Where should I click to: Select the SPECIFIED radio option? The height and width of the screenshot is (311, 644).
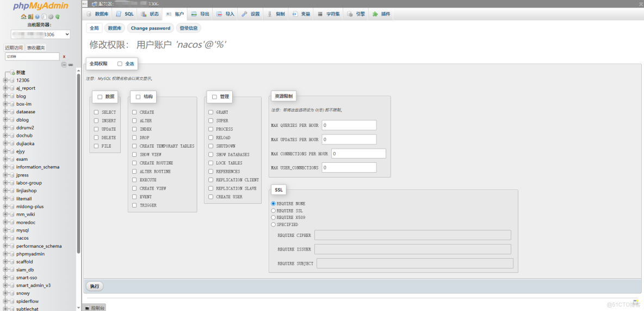click(274, 224)
